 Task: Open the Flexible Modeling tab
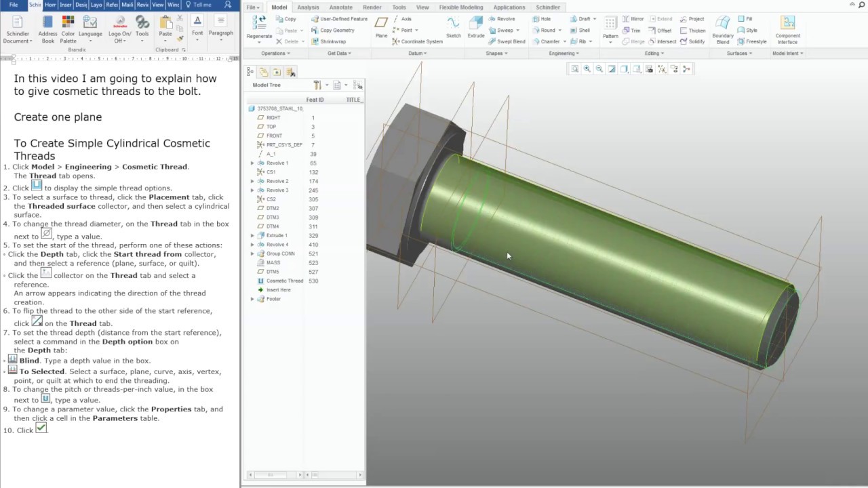tap(461, 7)
